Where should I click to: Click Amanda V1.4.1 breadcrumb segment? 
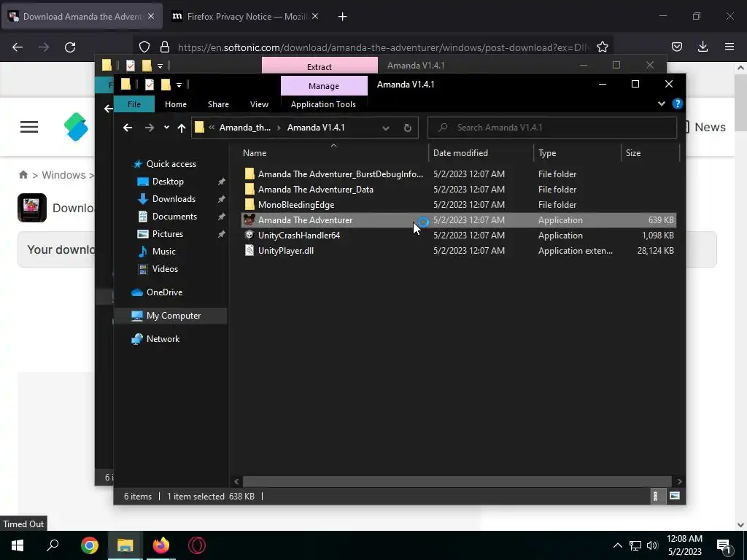[x=316, y=128]
